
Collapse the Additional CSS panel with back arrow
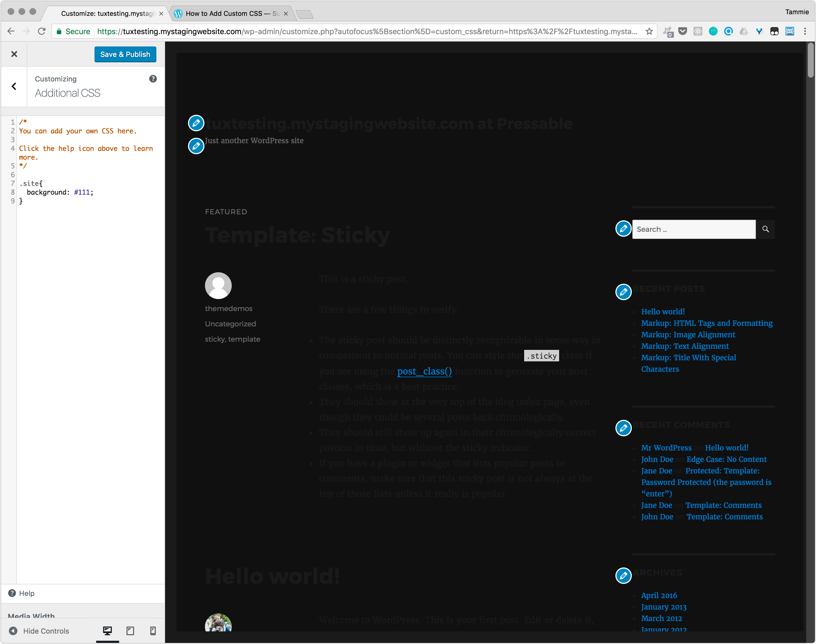[14, 86]
